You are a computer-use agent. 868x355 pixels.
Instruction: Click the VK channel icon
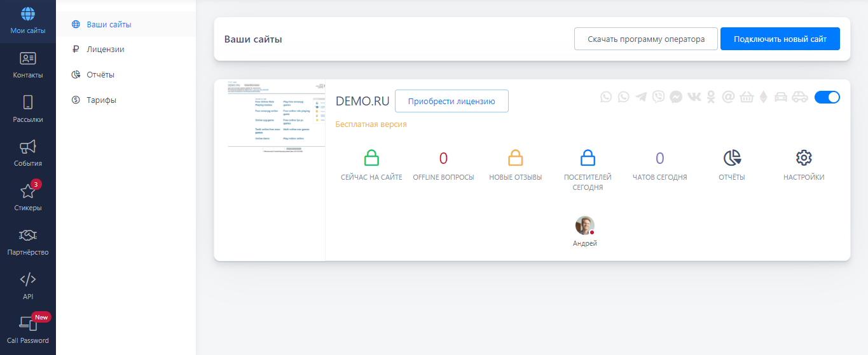[x=694, y=97]
